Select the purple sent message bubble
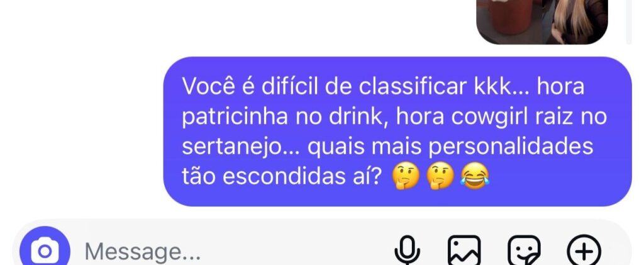Viewport: 644px width, 265px height. click(397, 132)
